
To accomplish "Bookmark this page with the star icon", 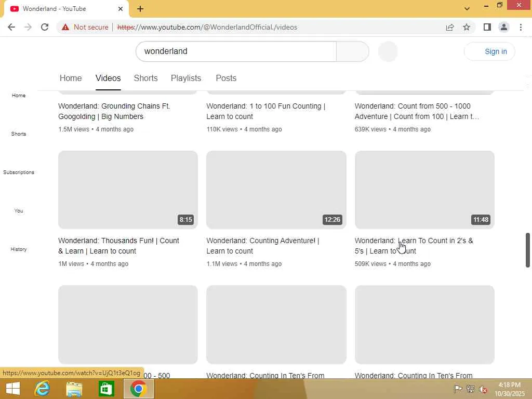I will pos(467,27).
